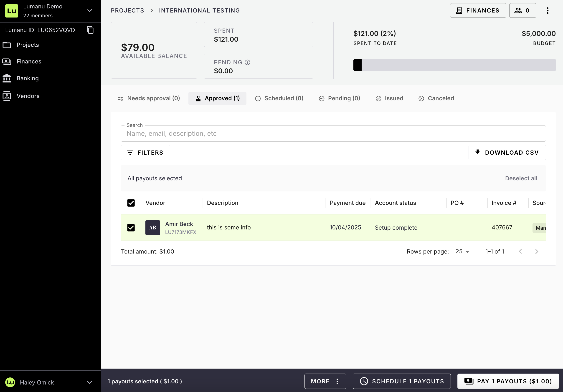Screen dimensions: 563x392
Task: Click the Amir Beck AB avatar
Action: 152,228
